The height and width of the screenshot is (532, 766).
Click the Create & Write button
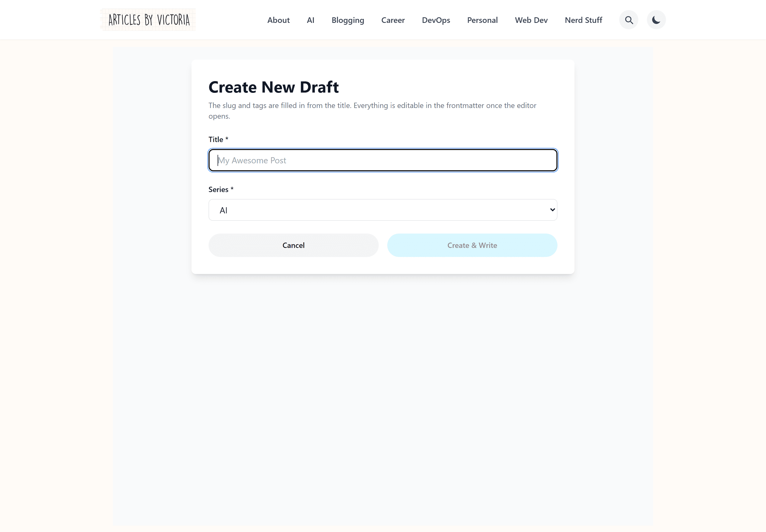pos(472,245)
